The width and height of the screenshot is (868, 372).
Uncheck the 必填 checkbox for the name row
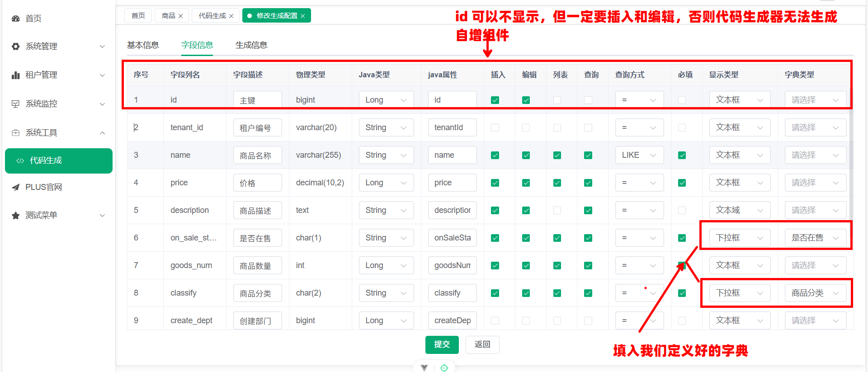pyautogui.click(x=682, y=155)
